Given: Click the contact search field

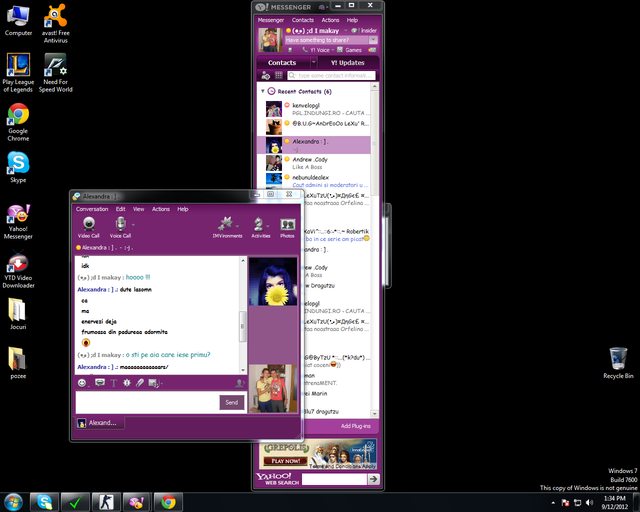Looking at the screenshot, I should (331, 76).
